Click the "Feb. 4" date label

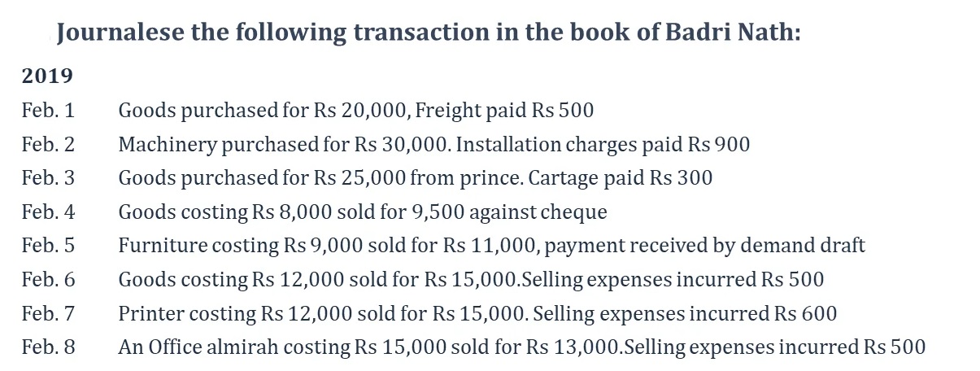coord(48,212)
